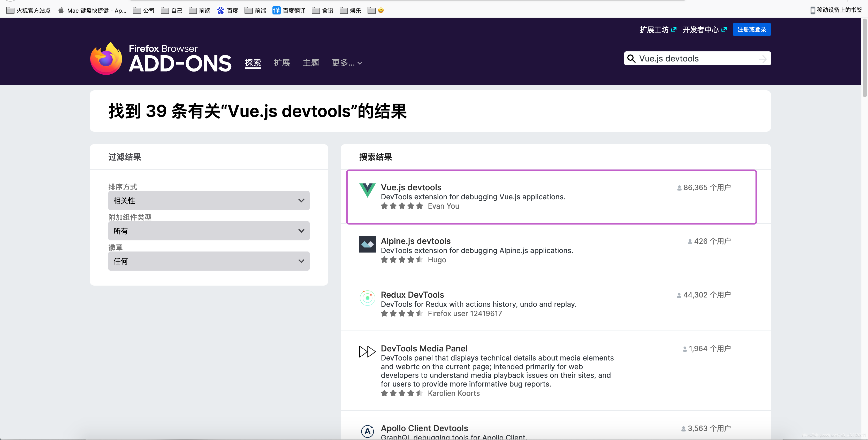The width and height of the screenshot is (868, 440).
Task: Open the 娱乐 bookmark folder
Action: [x=351, y=10]
